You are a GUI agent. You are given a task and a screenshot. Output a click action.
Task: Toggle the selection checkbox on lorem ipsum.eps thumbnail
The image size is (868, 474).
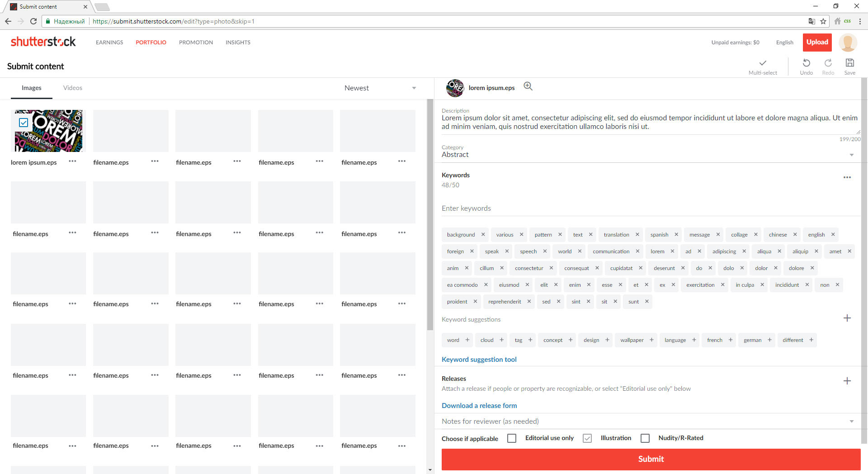[x=24, y=123]
